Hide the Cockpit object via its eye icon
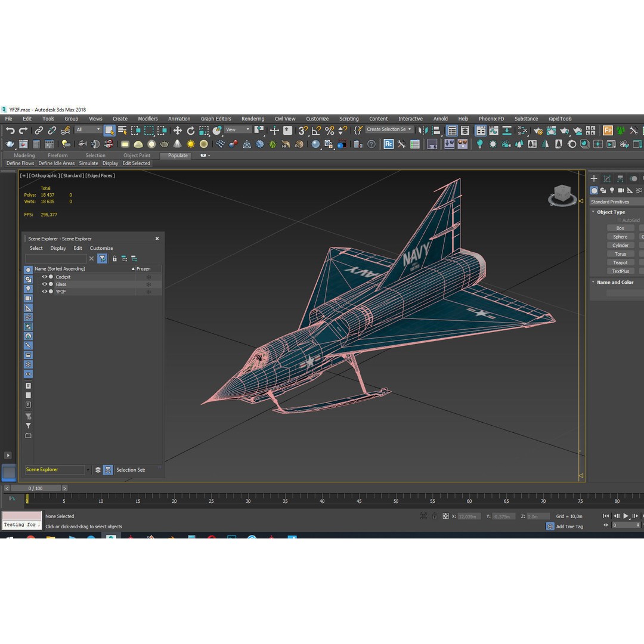The width and height of the screenshot is (644, 644). pos(45,277)
